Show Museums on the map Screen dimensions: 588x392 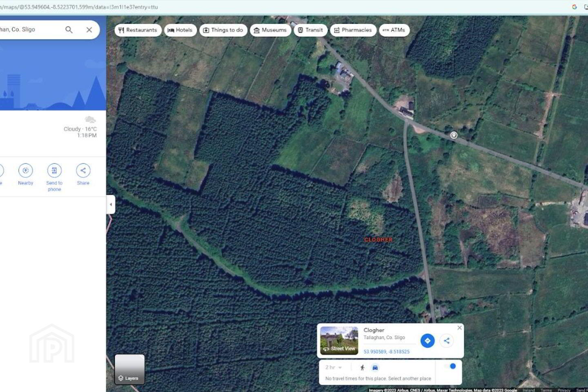pyautogui.click(x=270, y=30)
